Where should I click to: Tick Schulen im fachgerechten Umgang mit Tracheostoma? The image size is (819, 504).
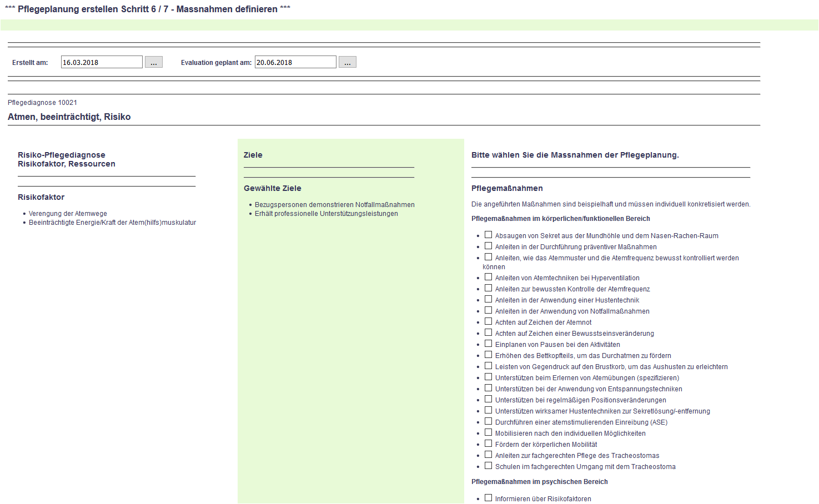point(488,466)
